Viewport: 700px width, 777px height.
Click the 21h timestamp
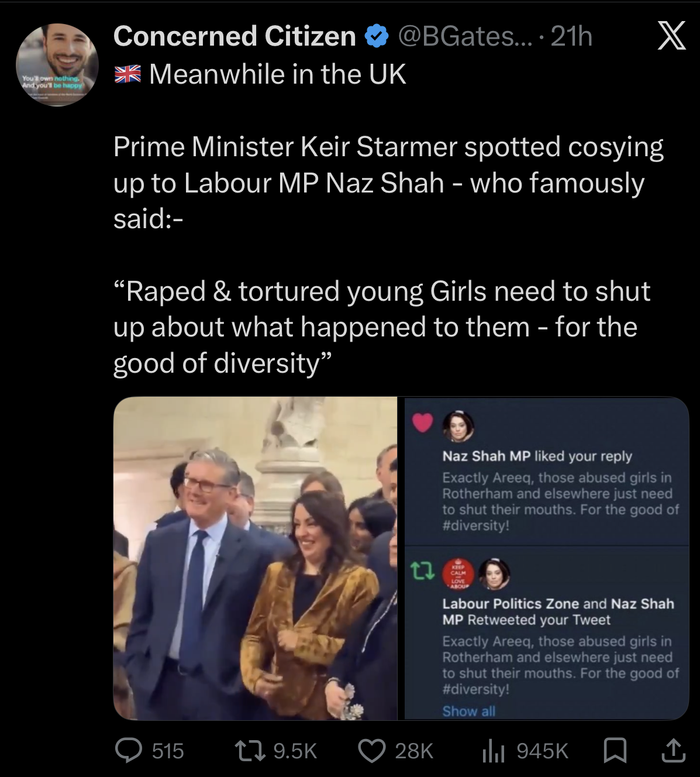572,37
